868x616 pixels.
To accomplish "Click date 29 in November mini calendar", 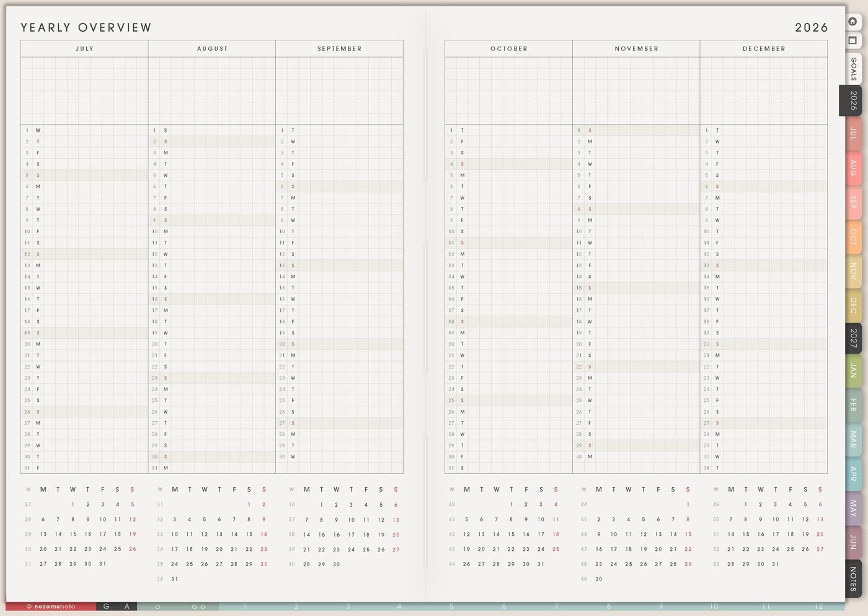I will tap(688, 564).
